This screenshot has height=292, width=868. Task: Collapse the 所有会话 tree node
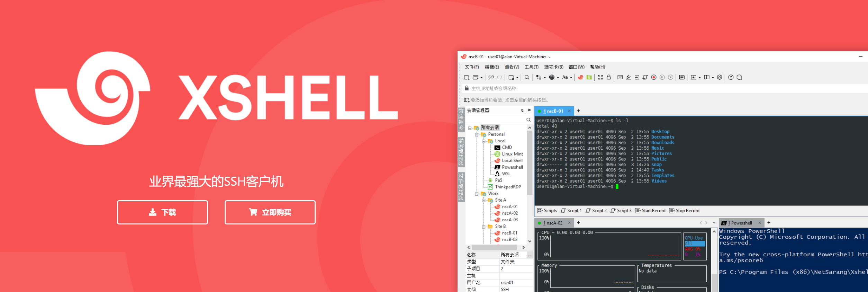470,128
